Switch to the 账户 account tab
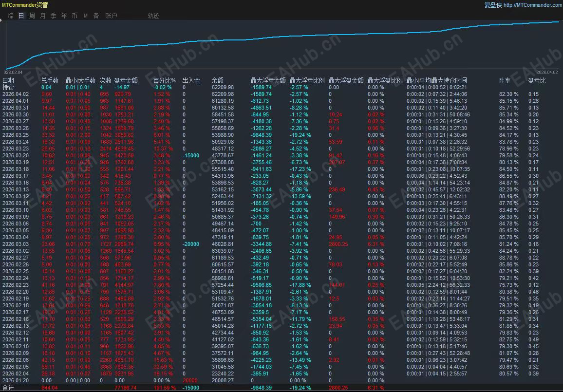 coord(112,16)
